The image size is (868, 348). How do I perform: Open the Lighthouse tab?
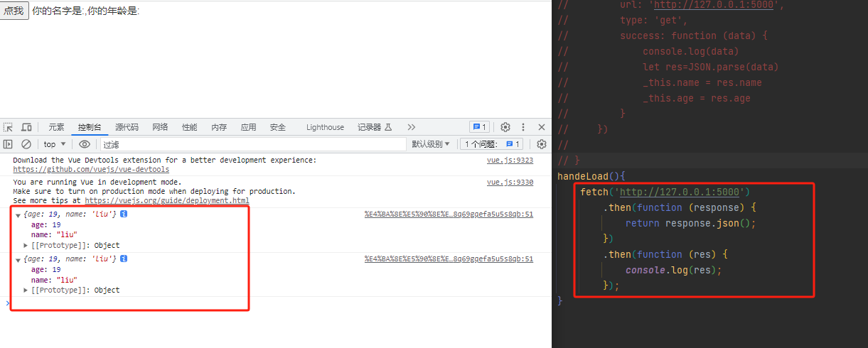pyautogui.click(x=325, y=127)
